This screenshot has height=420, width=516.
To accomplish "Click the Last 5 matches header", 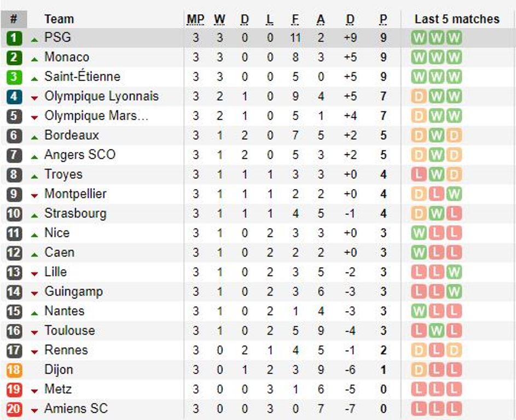I will pyautogui.click(x=457, y=19).
